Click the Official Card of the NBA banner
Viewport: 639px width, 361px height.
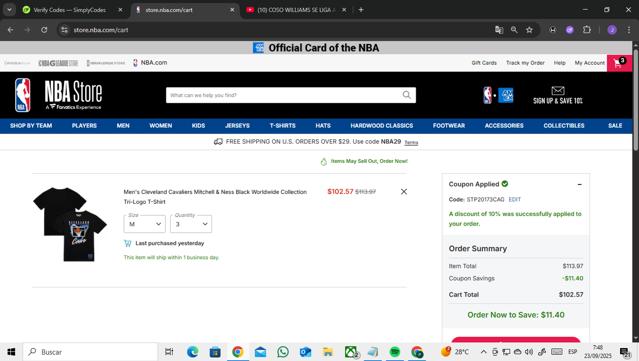(316, 48)
